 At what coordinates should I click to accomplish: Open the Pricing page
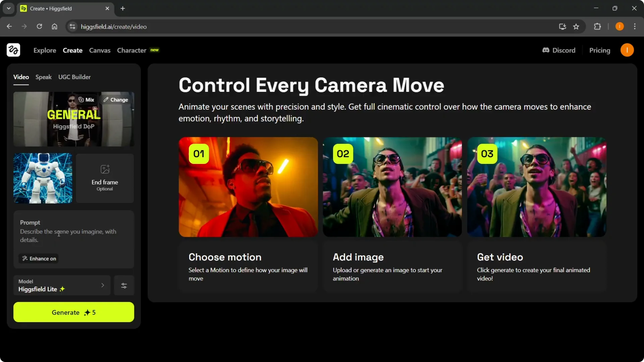pyautogui.click(x=600, y=50)
